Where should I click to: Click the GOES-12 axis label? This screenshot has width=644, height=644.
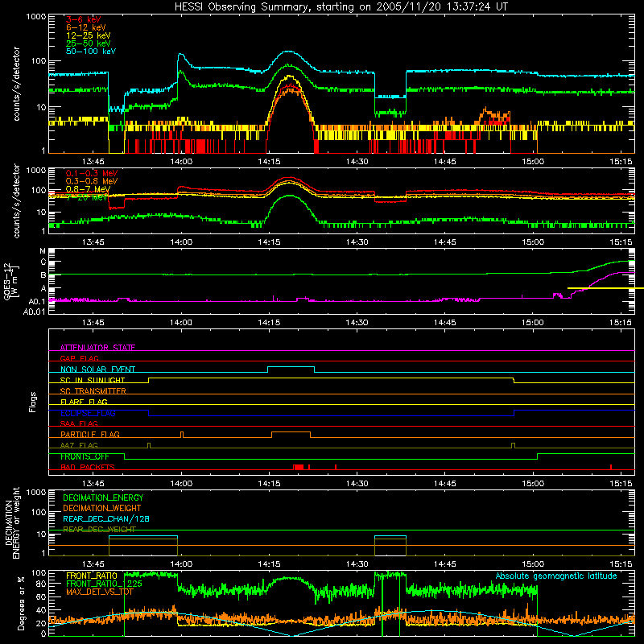coord(11,281)
